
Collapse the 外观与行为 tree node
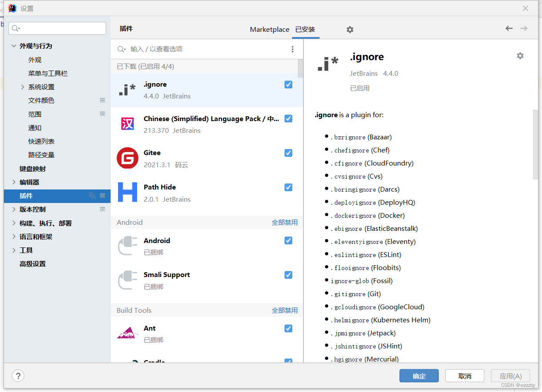tap(14, 46)
